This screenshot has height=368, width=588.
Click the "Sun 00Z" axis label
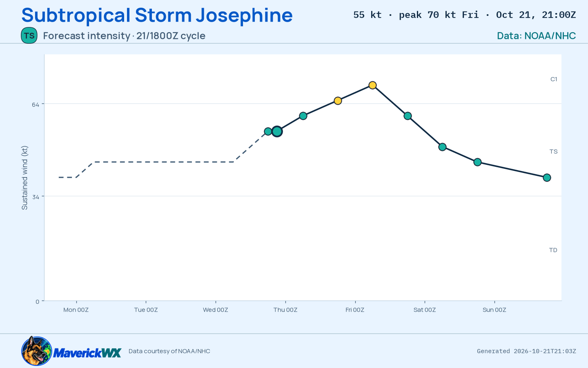[x=494, y=310]
